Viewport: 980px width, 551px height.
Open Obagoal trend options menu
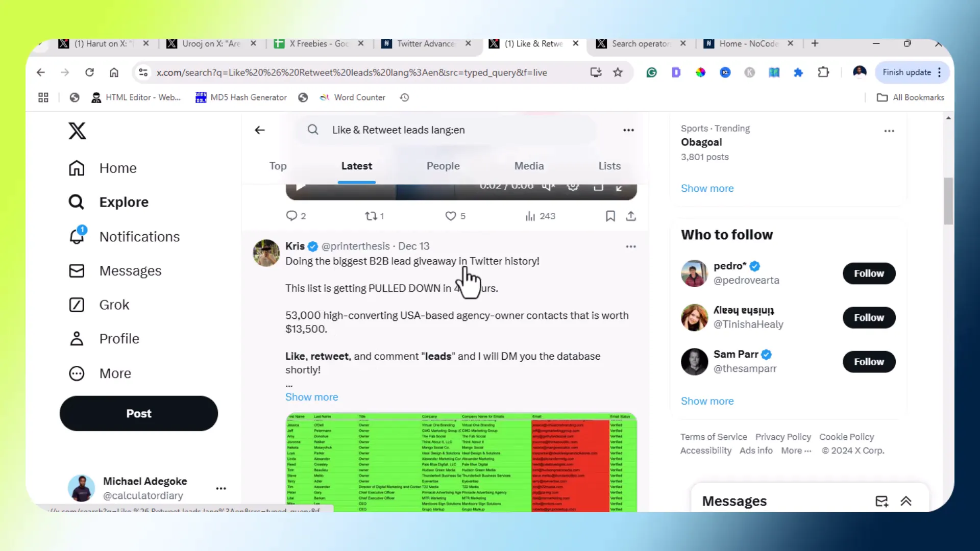[889, 131]
